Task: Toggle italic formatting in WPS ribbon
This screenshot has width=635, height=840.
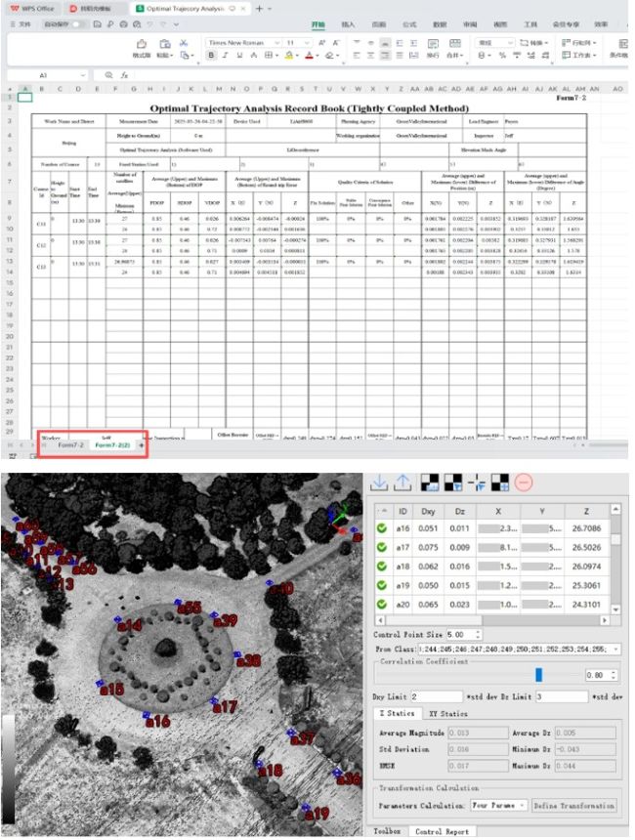Action: point(225,55)
